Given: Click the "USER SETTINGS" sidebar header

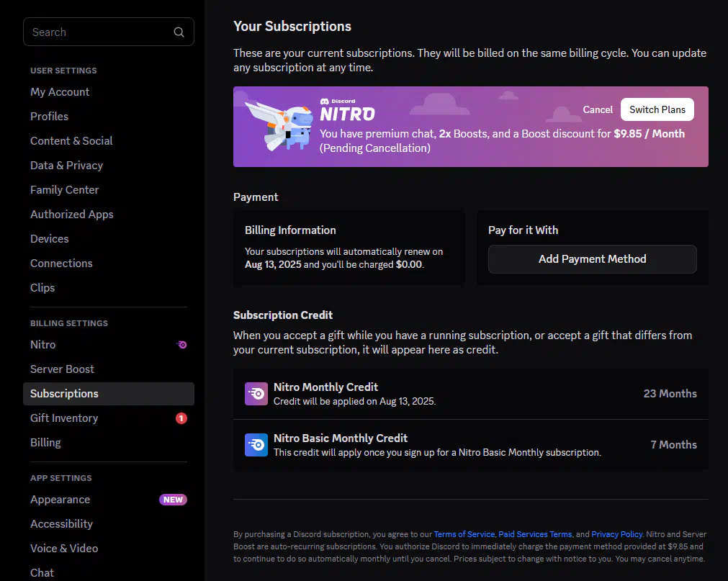Looking at the screenshot, I should 63,71.
